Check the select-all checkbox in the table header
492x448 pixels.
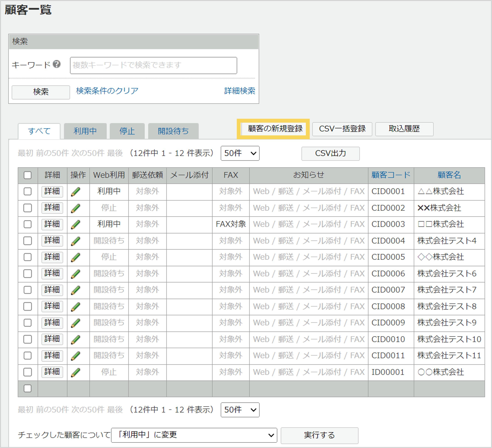click(x=28, y=175)
